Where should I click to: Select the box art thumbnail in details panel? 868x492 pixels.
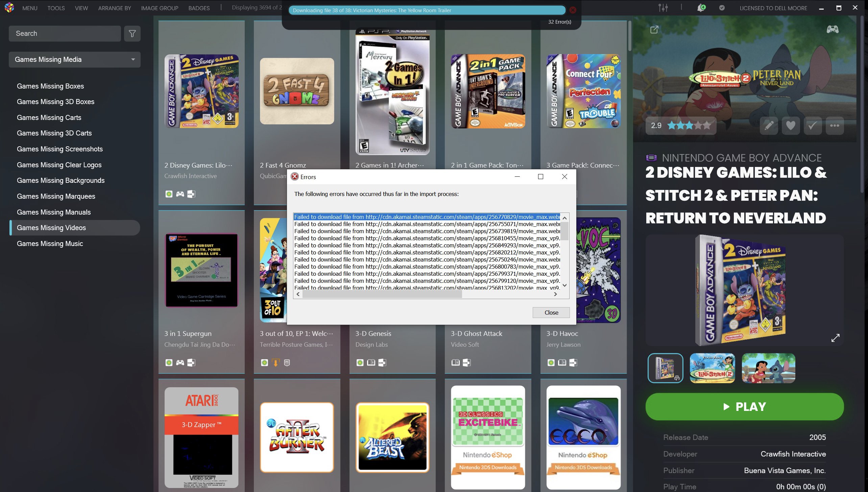665,368
